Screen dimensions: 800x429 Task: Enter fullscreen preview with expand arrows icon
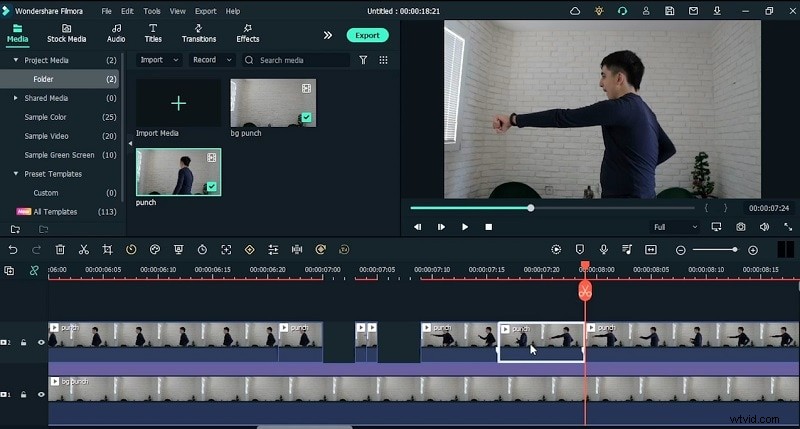click(788, 227)
